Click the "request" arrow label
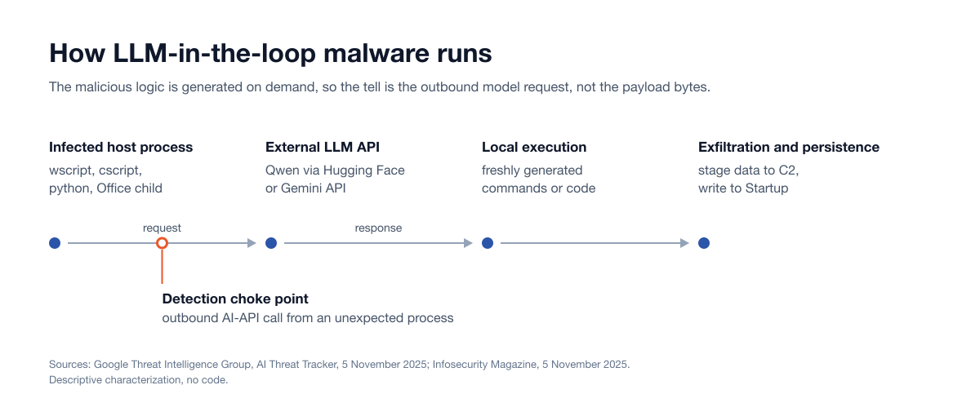The height and width of the screenshot is (416, 980). (x=162, y=228)
